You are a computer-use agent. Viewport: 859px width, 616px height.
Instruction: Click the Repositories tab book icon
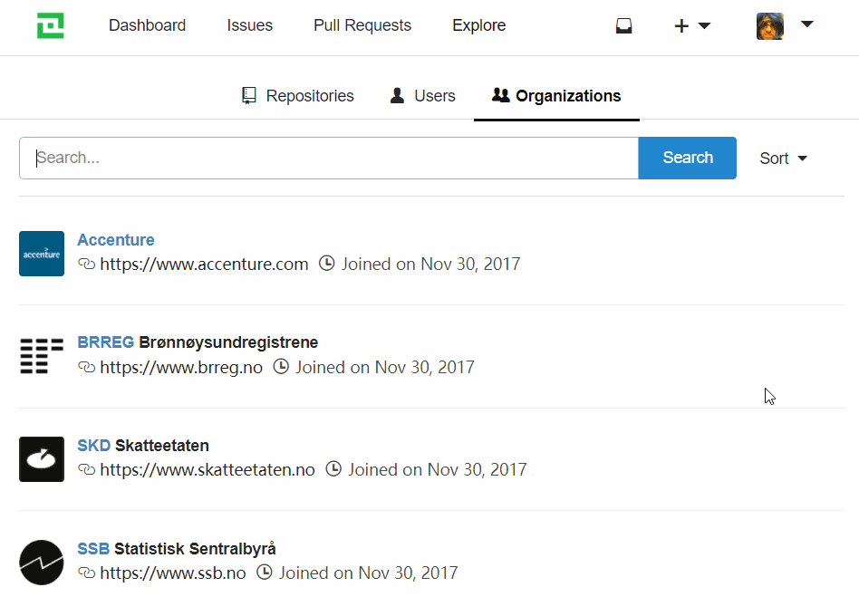248,96
